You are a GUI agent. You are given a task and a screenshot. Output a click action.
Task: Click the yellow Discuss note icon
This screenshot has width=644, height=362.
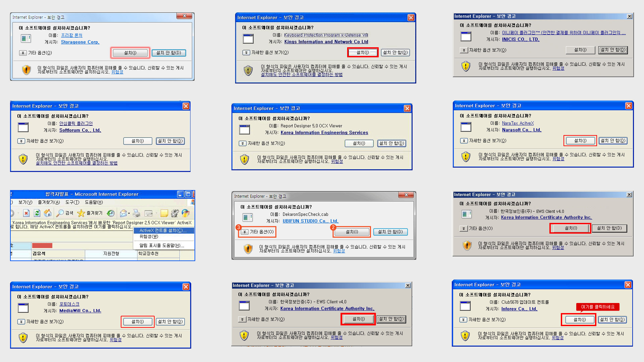pyautogui.click(x=164, y=213)
